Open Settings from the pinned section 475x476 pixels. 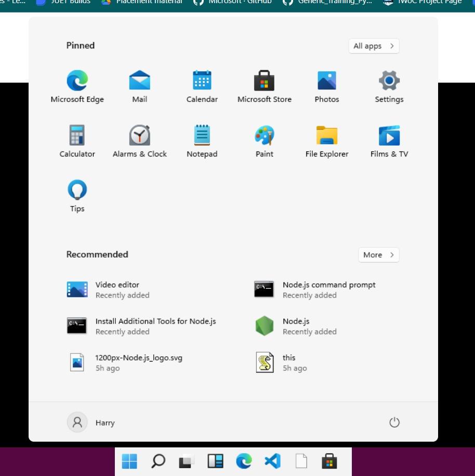click(x=389, y=86)
